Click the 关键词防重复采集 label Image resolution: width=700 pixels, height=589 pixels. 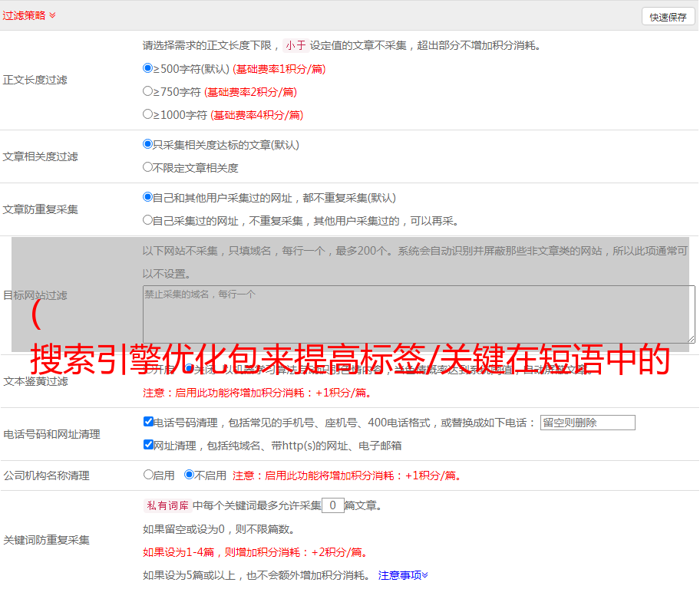(x=46, y=540)
